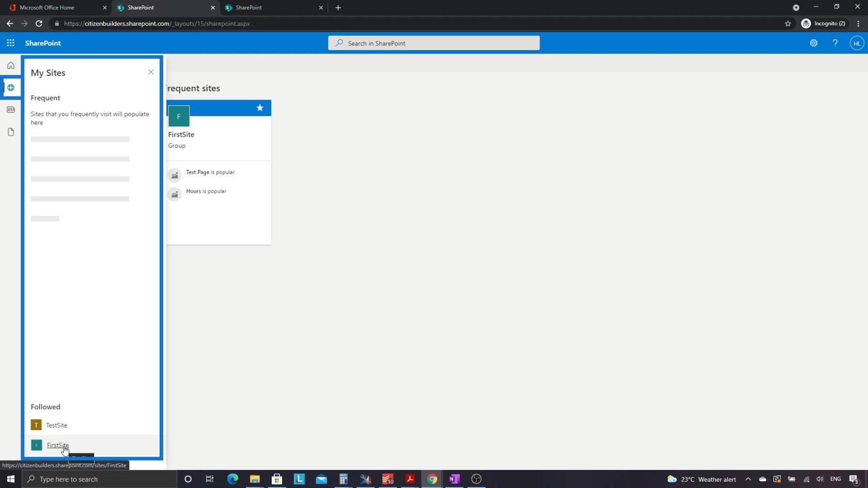Screen dimensions: 868x488
Task: Open Task View on taskbar
Action: (x=210, y=479)
